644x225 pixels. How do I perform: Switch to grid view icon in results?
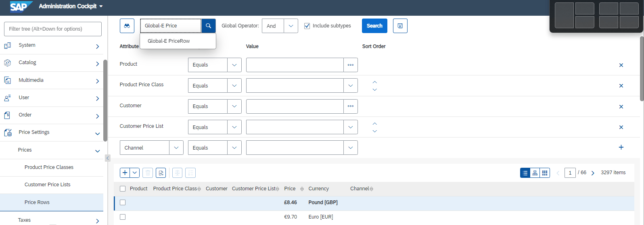(x=545, y=173)
